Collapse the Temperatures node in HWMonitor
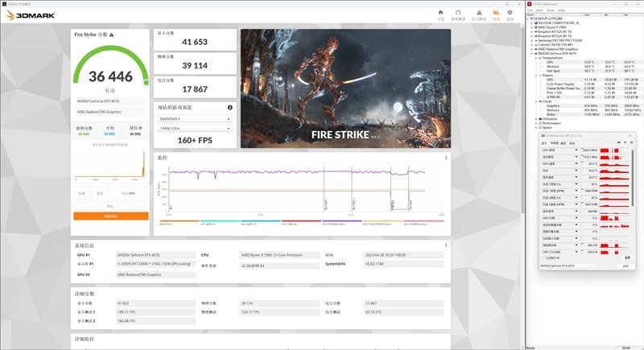The image size is (644, 350). point(536,58)
